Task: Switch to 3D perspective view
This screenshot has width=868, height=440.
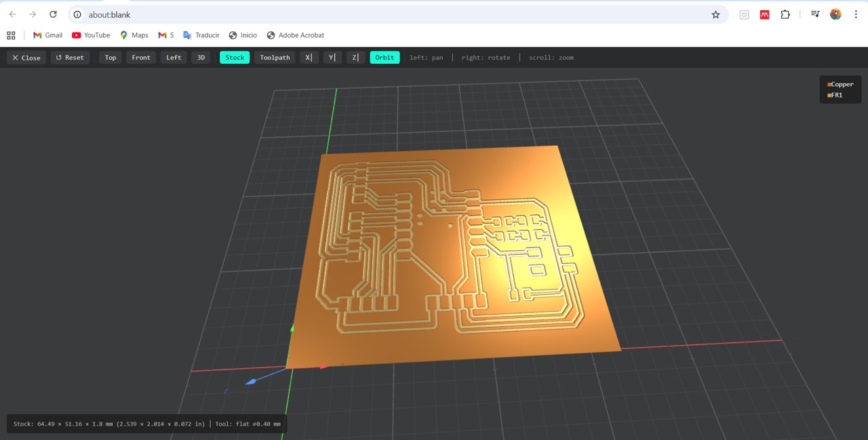Action: point(201,58)
